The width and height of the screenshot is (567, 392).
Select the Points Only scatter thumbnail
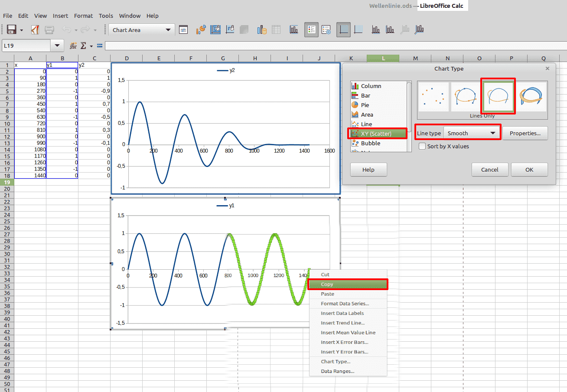(433, 97)
